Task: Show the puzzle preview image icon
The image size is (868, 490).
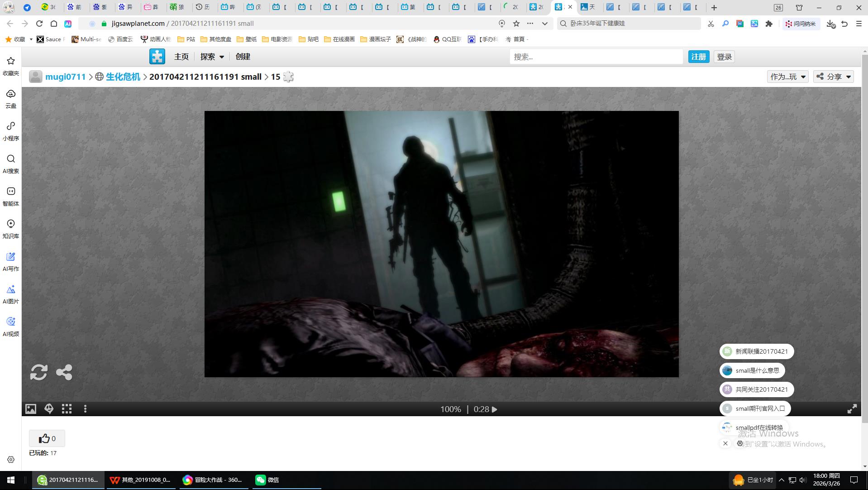Action: [x=31, y=409]
